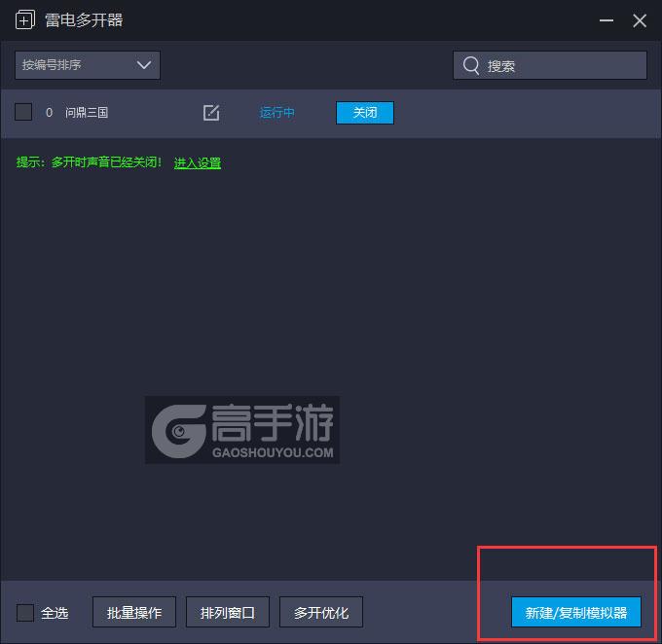Screen dimensions: 662x644
Task: Minimize the 雷电多开器 window
Action: [x=607, y=20]
